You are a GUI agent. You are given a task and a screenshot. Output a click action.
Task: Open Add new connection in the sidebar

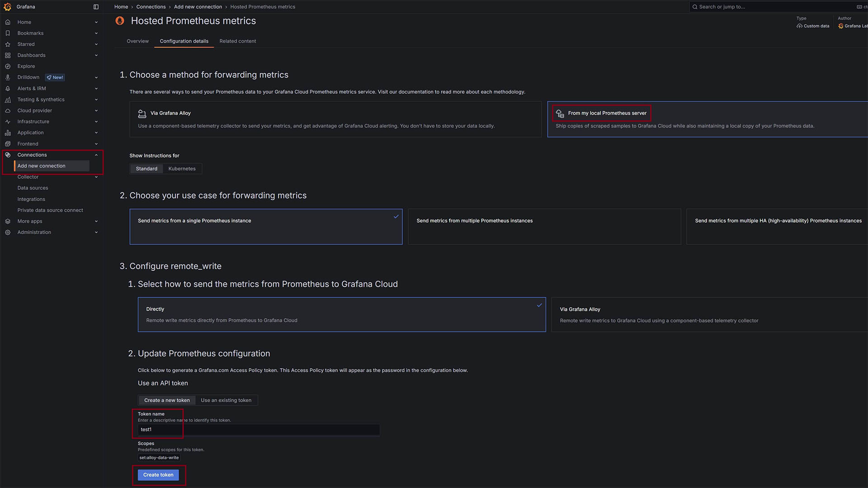41,166
